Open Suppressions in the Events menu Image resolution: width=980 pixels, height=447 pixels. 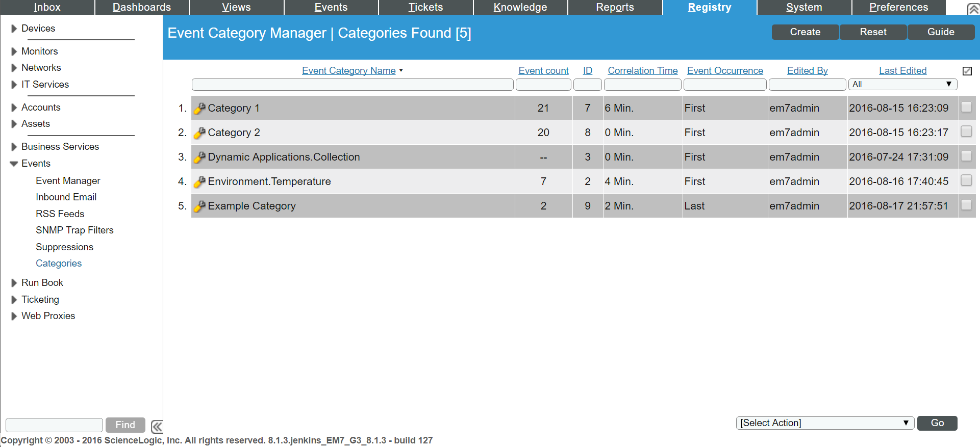(64, 247)
